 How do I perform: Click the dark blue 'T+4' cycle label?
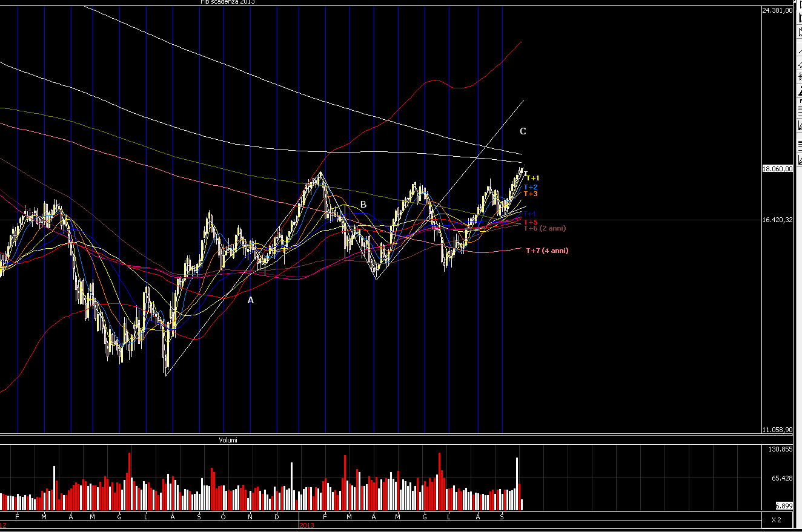(x=531, y=214)
